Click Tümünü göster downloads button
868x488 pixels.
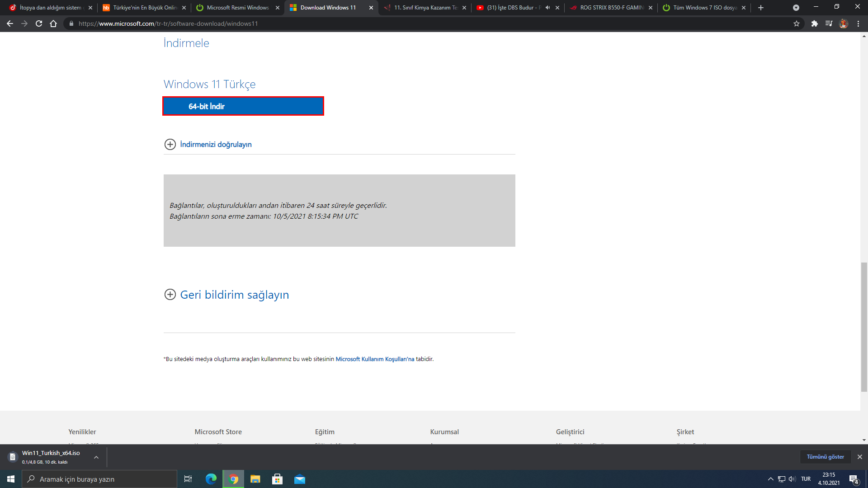826,457
